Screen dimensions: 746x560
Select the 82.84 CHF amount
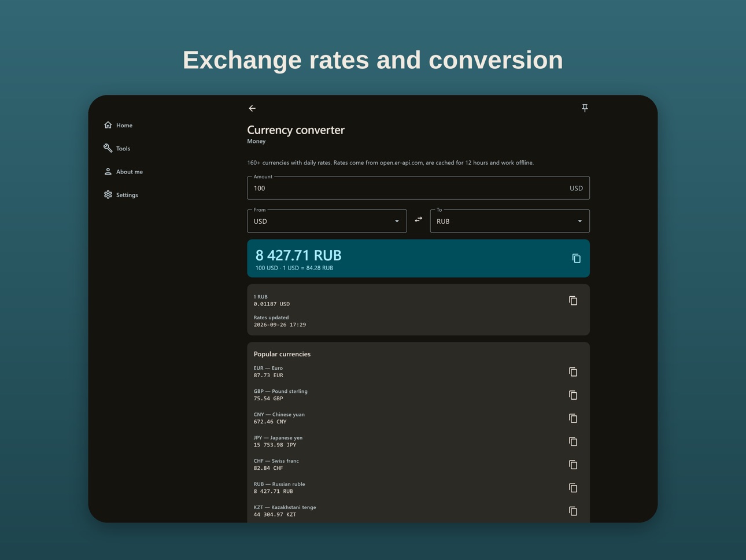point(268,468)
